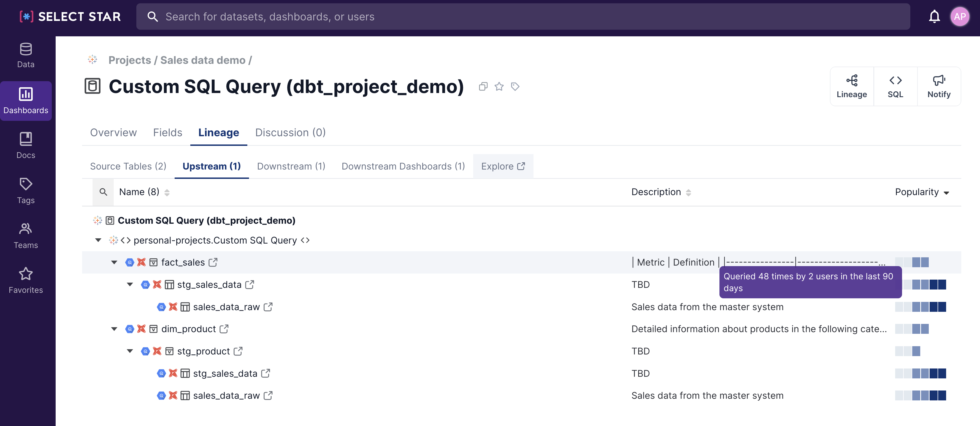Open the Data section in sidebar

(26, 56)
